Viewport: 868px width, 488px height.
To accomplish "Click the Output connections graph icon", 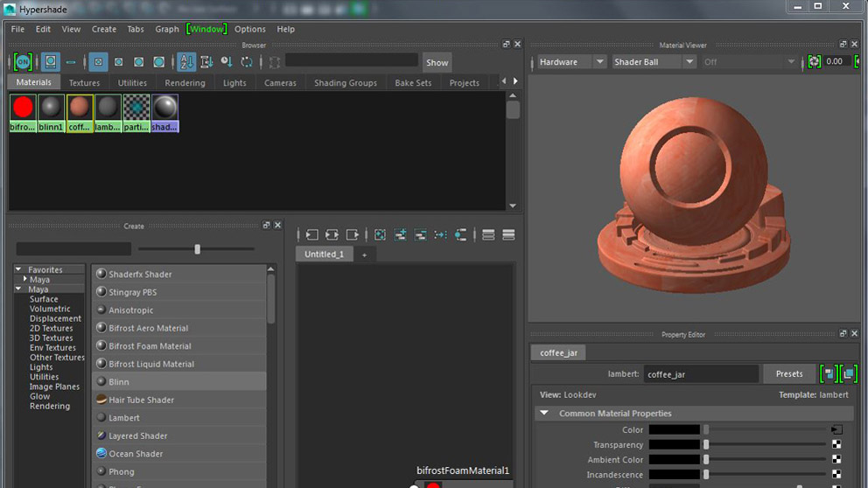I will tap(352, 234).
